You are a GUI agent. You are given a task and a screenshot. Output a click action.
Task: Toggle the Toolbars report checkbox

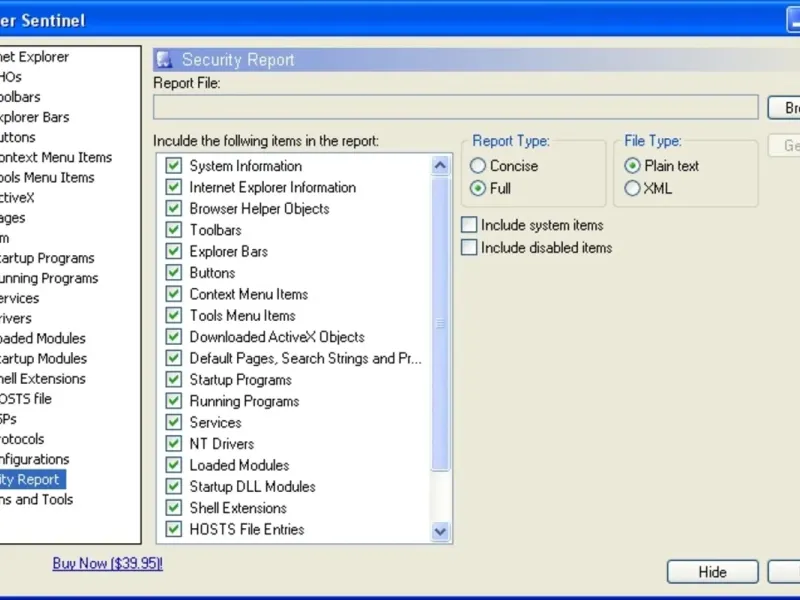(x=173, y=230)
